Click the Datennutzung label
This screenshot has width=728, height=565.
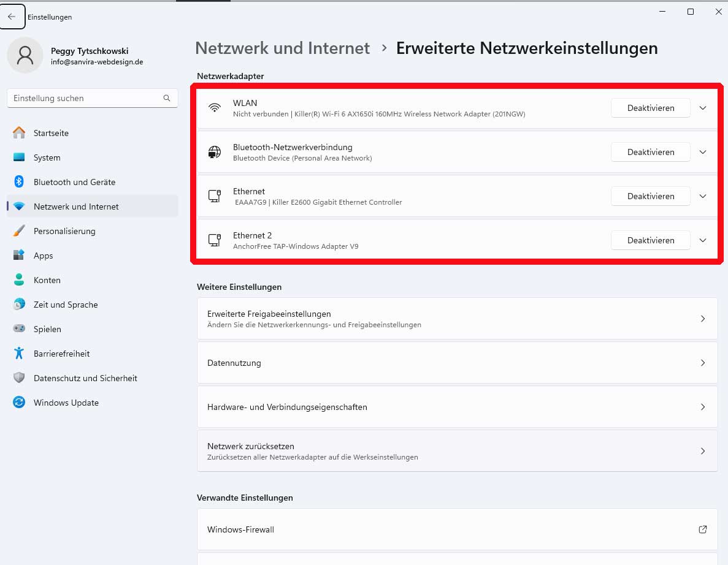(234, 363)
